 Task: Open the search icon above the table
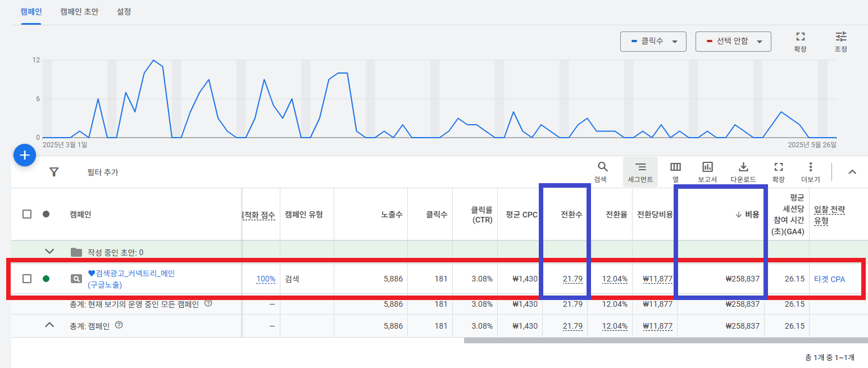click(602, 167)
